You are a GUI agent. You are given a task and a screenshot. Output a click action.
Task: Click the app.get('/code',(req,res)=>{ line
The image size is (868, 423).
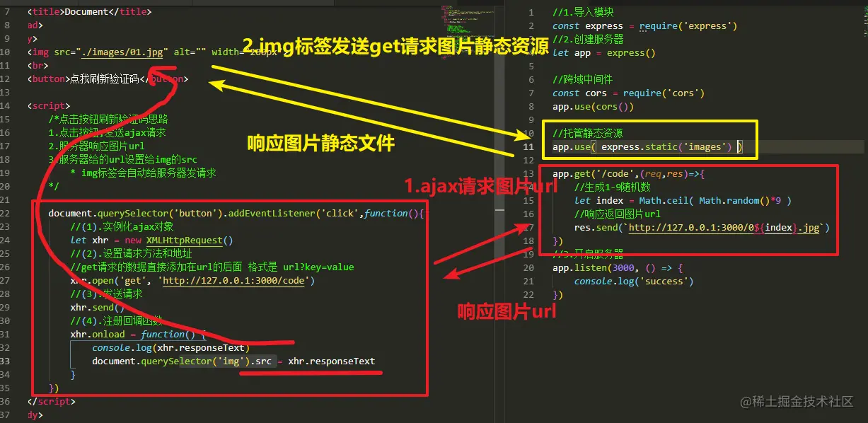tap(629, 173)
